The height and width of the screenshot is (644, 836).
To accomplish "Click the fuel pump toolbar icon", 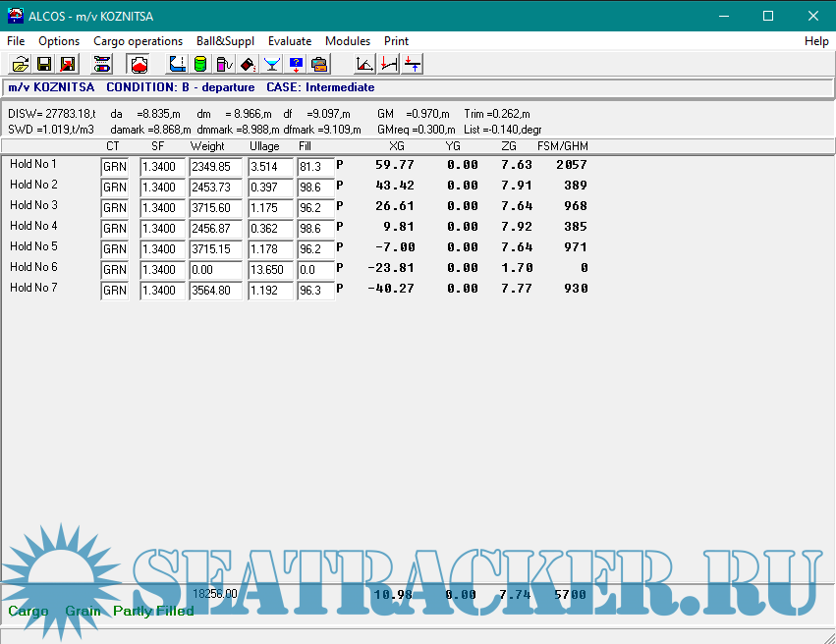I will (x=224, y=64).
